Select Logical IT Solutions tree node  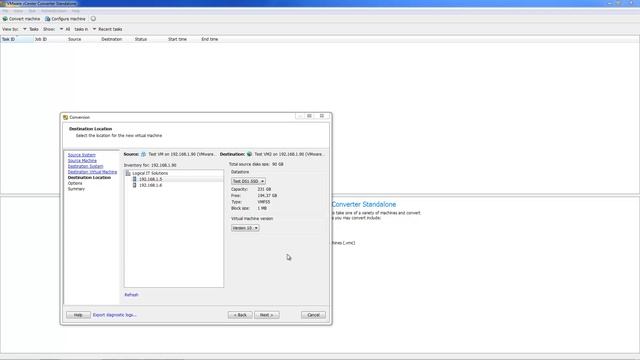point(150,173)
